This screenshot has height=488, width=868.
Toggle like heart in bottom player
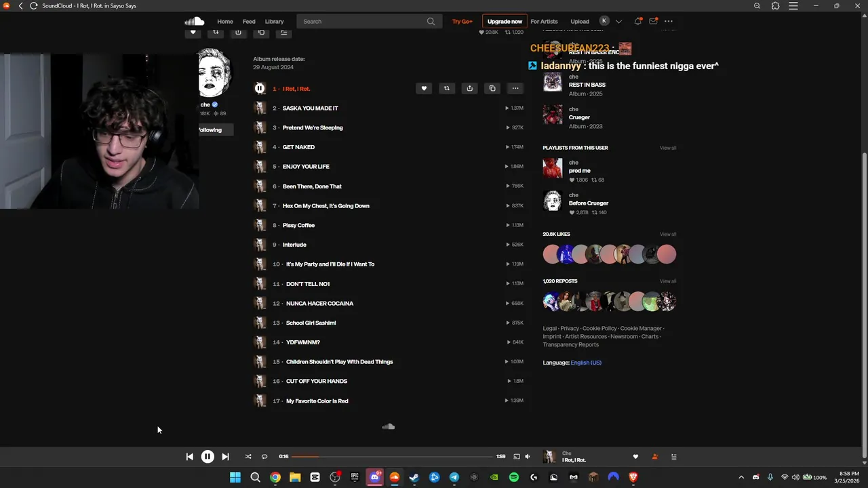coord(635,457)
